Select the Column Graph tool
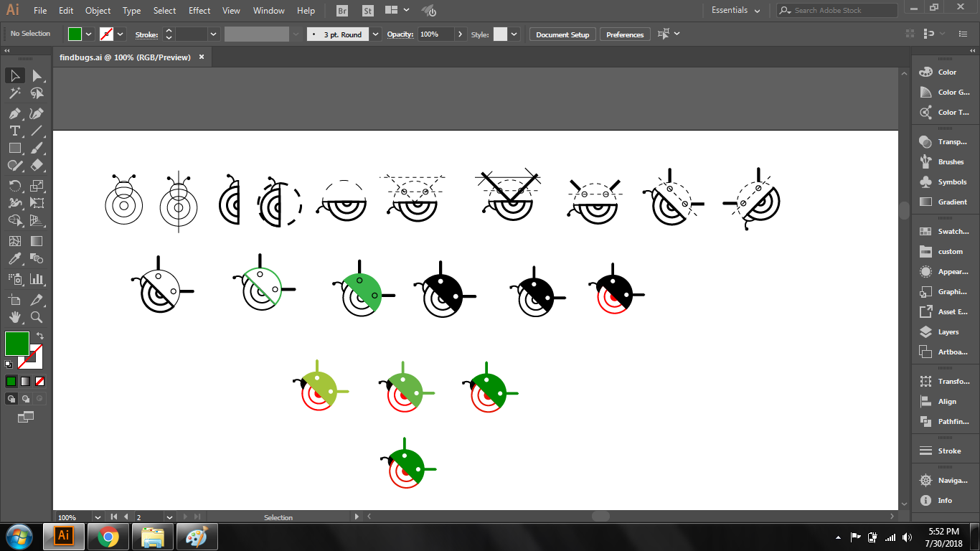Screen dimensions: 980x551 click(x=37, y=279)
